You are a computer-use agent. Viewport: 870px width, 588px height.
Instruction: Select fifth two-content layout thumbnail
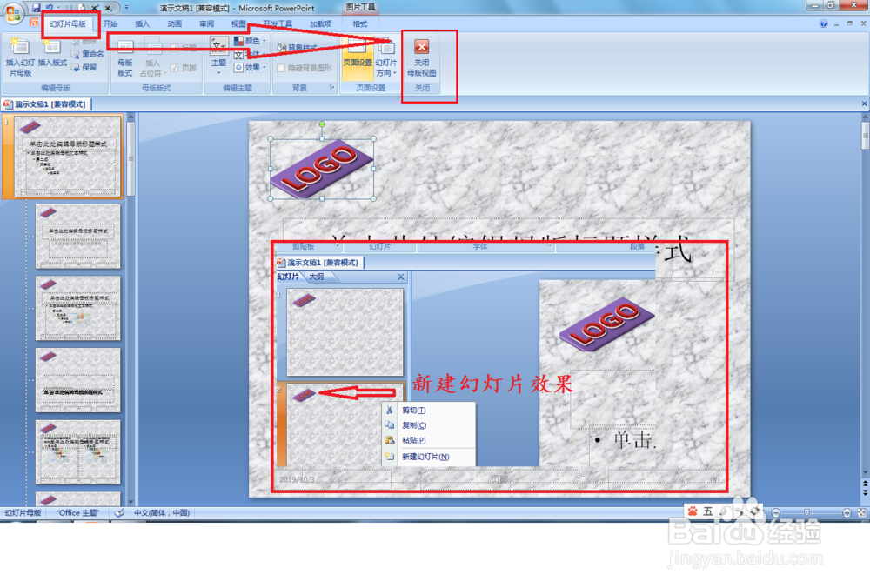coord(77,451)
